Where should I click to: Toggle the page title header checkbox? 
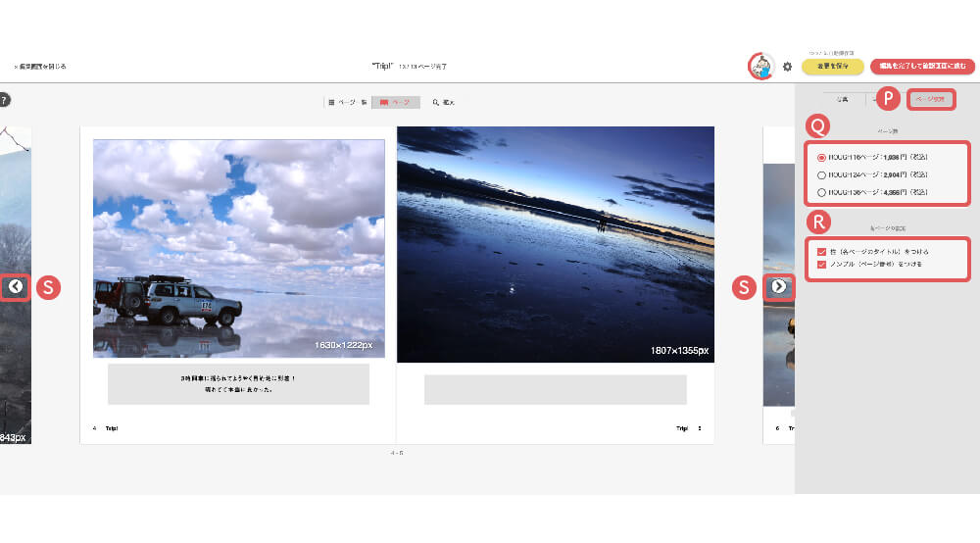[x=821, y=252]
